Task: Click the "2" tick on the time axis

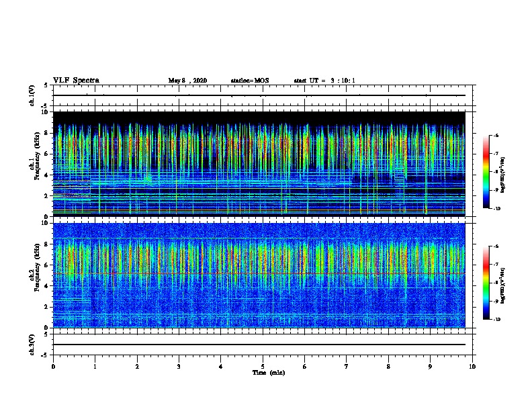Action: pos(137,367)
